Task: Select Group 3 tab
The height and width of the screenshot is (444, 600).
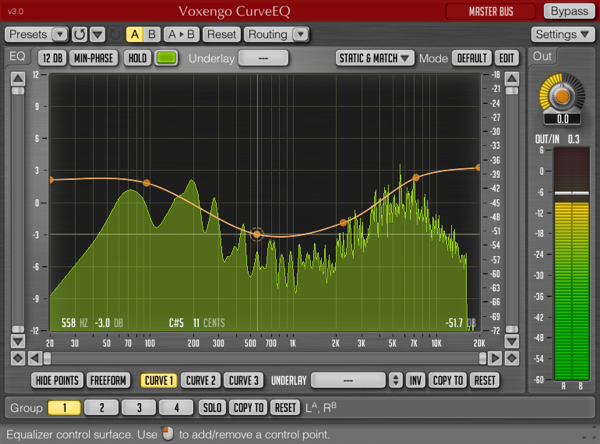Action: click(138, 407)
